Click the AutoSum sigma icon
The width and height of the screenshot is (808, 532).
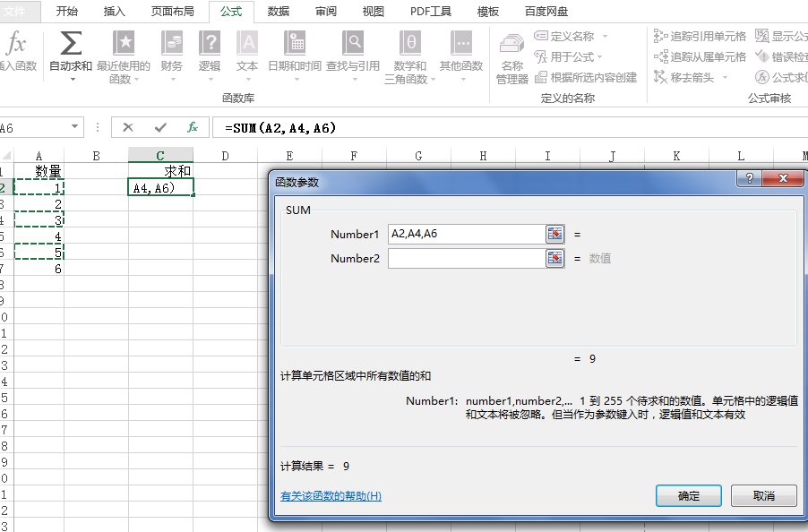click(71, 42)
